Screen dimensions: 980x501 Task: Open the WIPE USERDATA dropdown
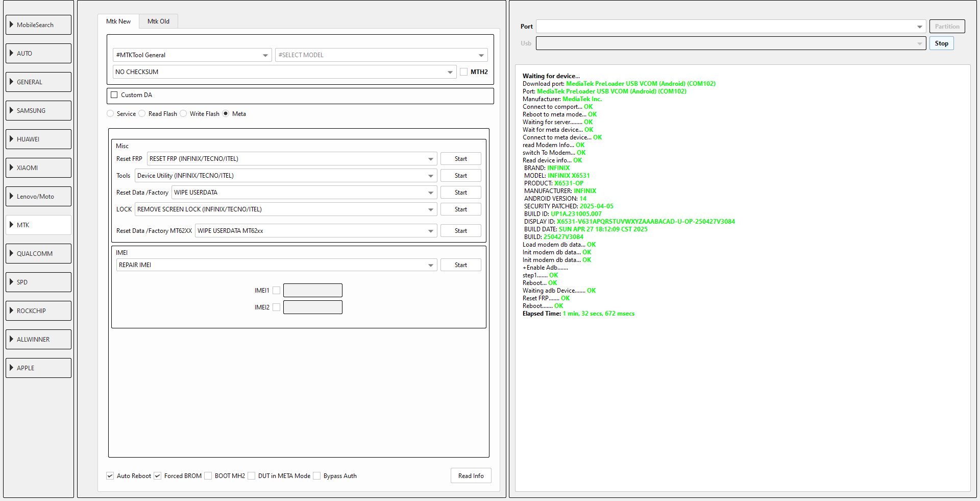point(304,192)
